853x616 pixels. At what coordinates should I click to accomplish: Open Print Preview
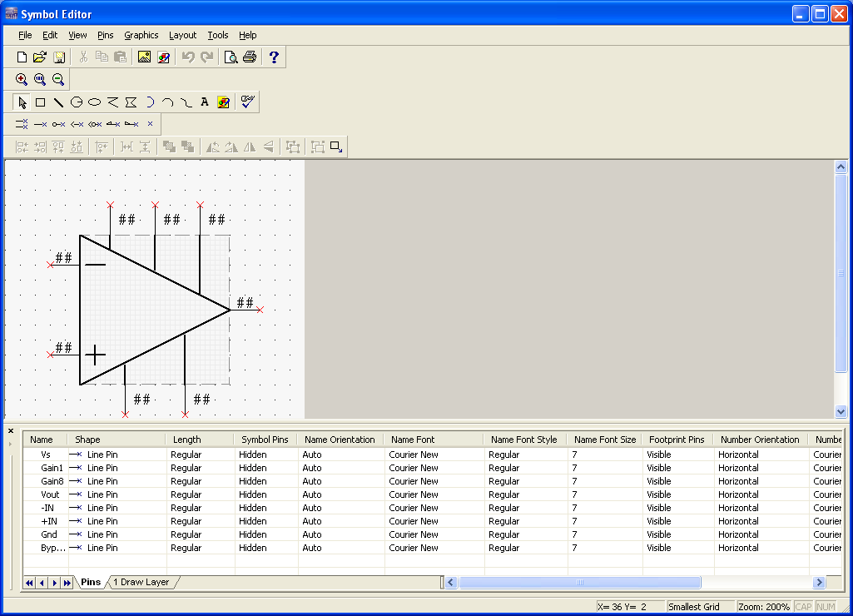coord(231,57)
